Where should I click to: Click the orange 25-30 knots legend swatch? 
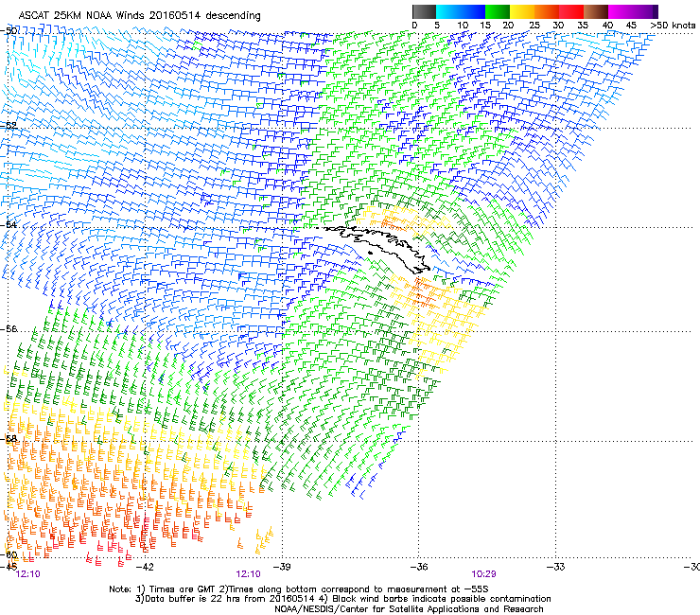point(547,11)
